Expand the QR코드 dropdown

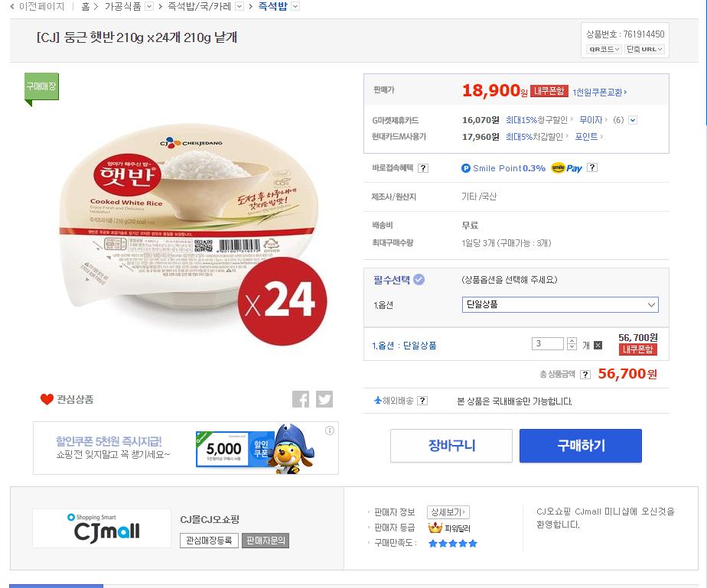(603, 49)
